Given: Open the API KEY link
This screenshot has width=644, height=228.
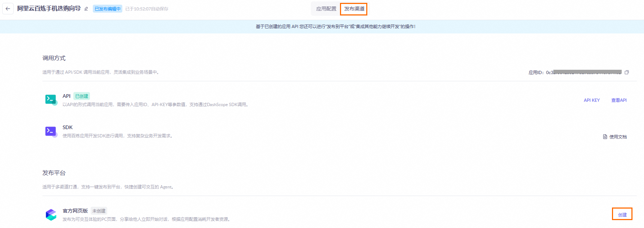Looking at the screenshot, I should click(x=591, y=100).
